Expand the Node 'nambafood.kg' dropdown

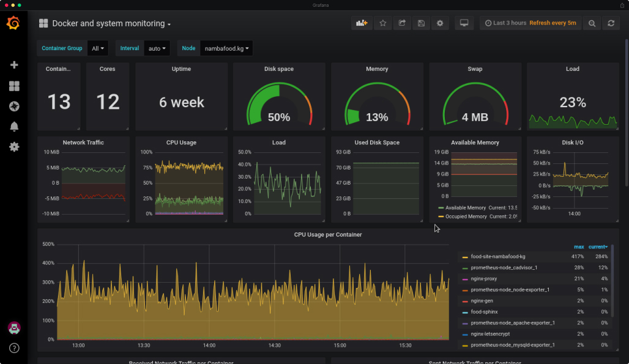coord(226,48)
